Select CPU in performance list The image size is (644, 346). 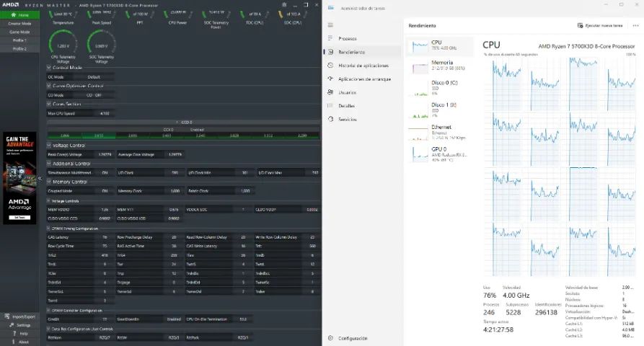click(x=440, y=46)
